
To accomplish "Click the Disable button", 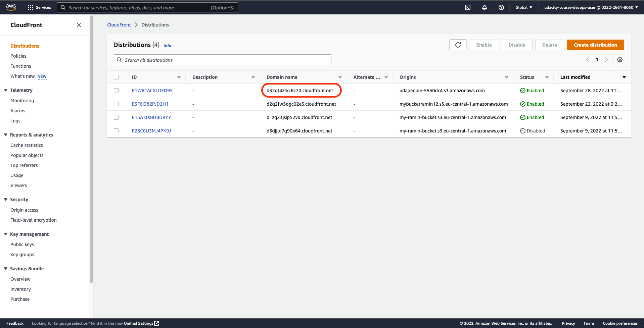I will (x=517, y=45).
